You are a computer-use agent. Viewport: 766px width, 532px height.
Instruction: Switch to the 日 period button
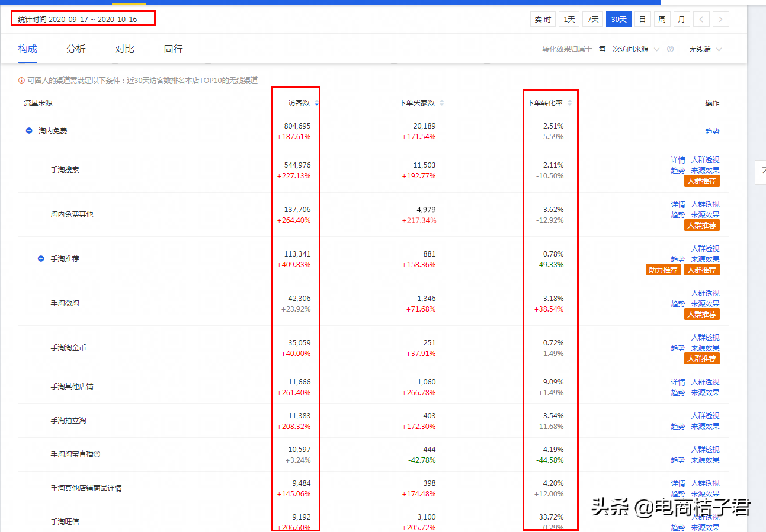click(x=642, y=20)
